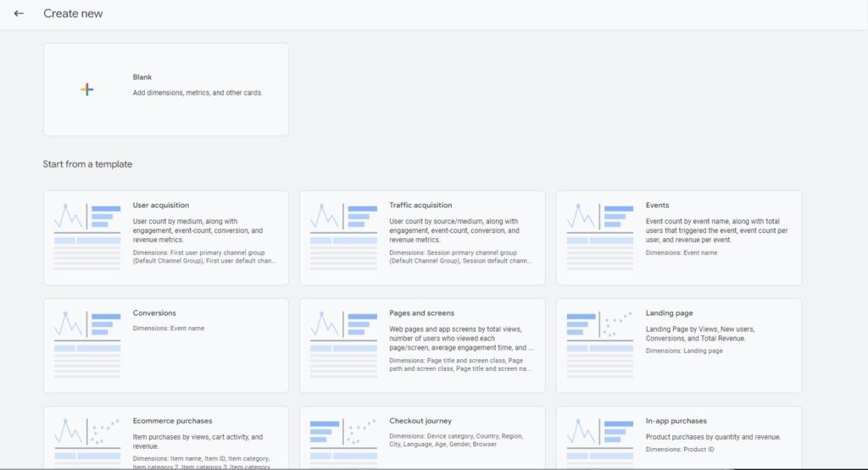
Task: Pick the Conversions template title
Action: click(154, 313)
